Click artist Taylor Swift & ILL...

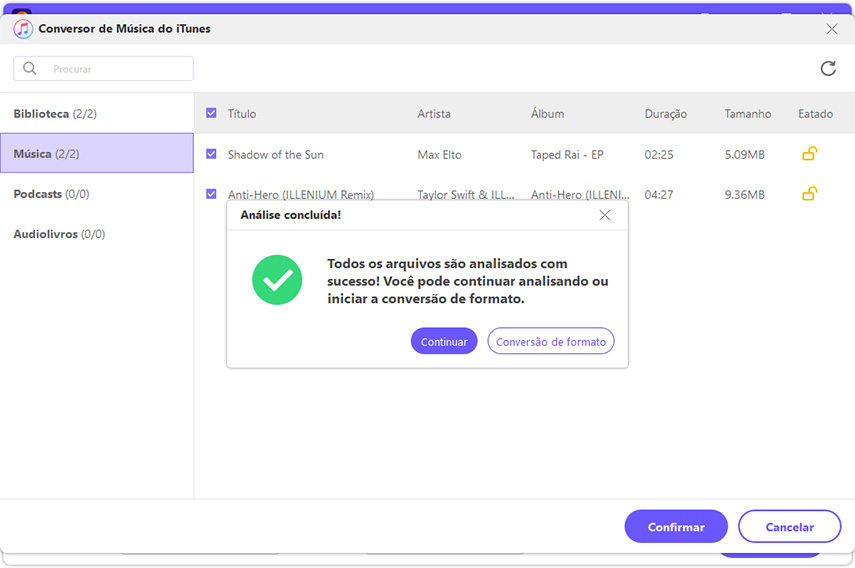pos(466,195)
